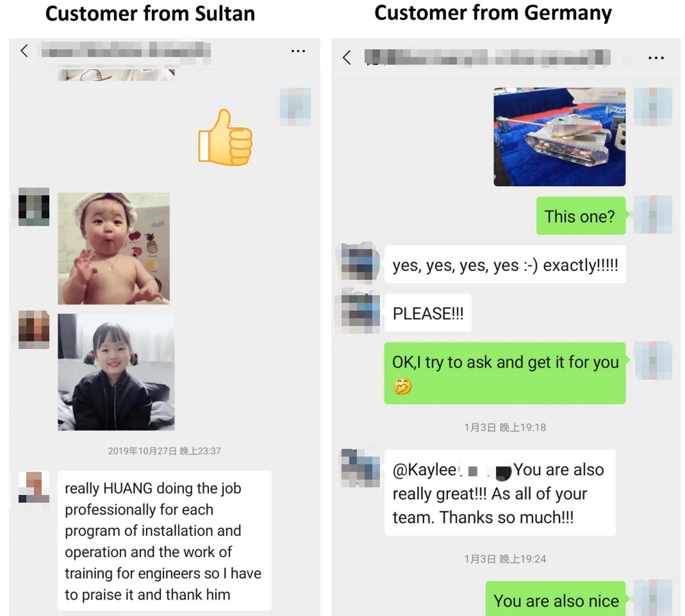Tap the thumbs up emoji sticker
Image resolution: width=685 pixels, height=616 pixels.
[x=225, y=138]
